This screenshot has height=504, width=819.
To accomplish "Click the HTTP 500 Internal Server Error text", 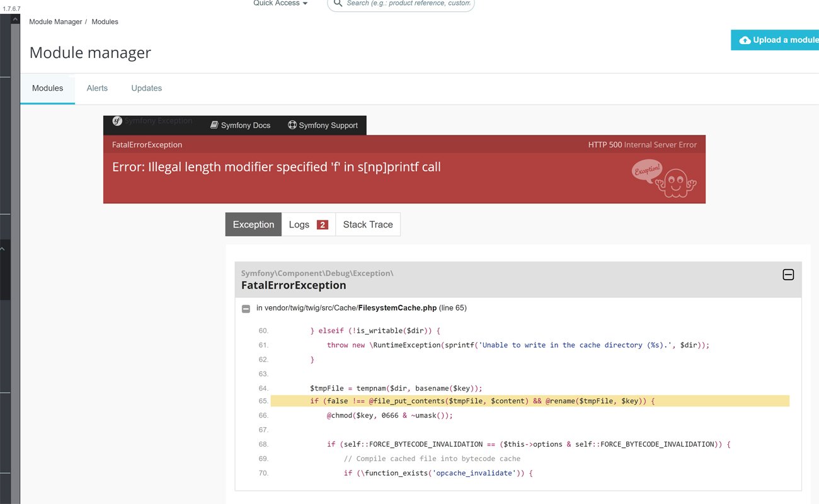I will pyautogui.click(x=643, y=145).
